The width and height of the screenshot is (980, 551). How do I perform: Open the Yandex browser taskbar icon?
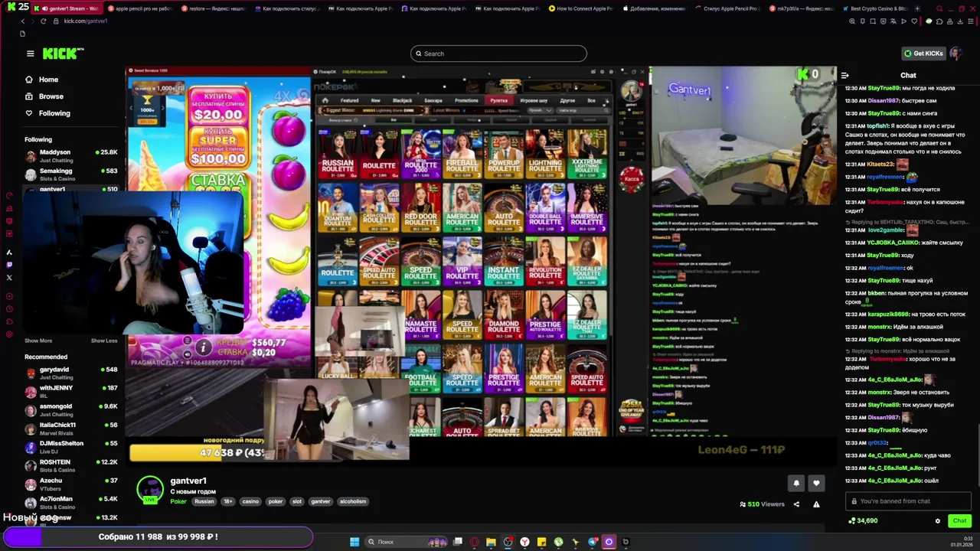coord(524,542)
